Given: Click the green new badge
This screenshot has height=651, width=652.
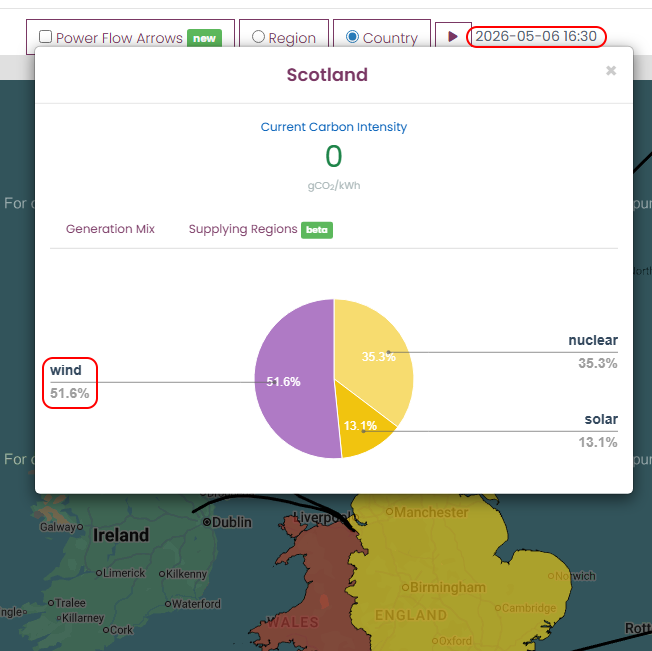Looking at the screenshot, I should tap(204, 38).
